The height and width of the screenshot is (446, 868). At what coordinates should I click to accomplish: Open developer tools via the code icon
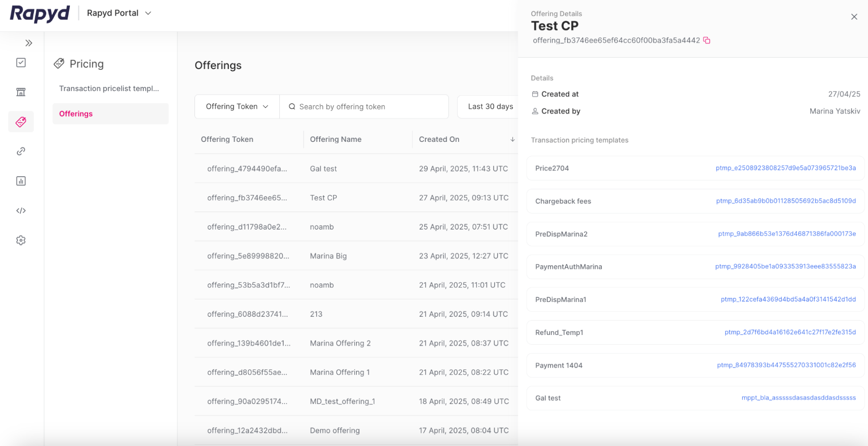pos(20,211)
